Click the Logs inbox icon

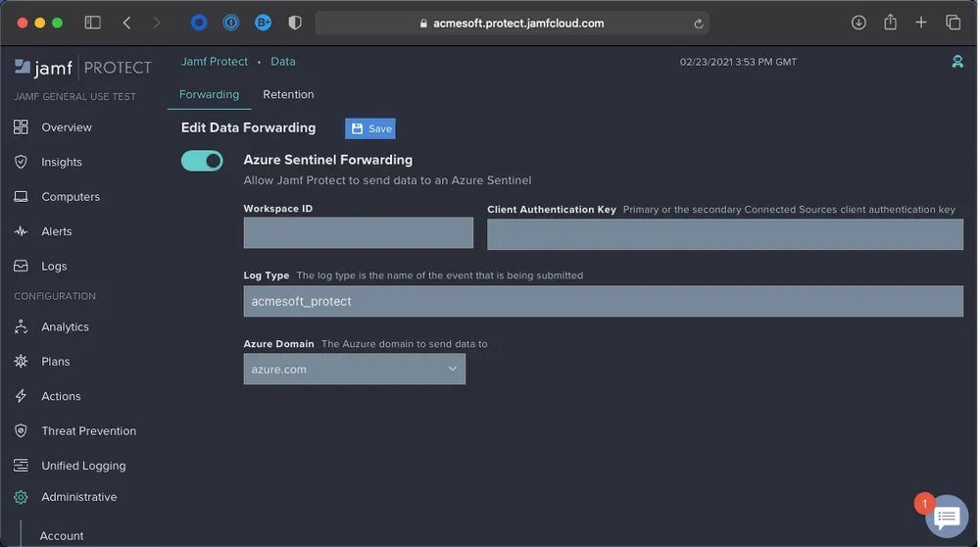coord(21,266)
